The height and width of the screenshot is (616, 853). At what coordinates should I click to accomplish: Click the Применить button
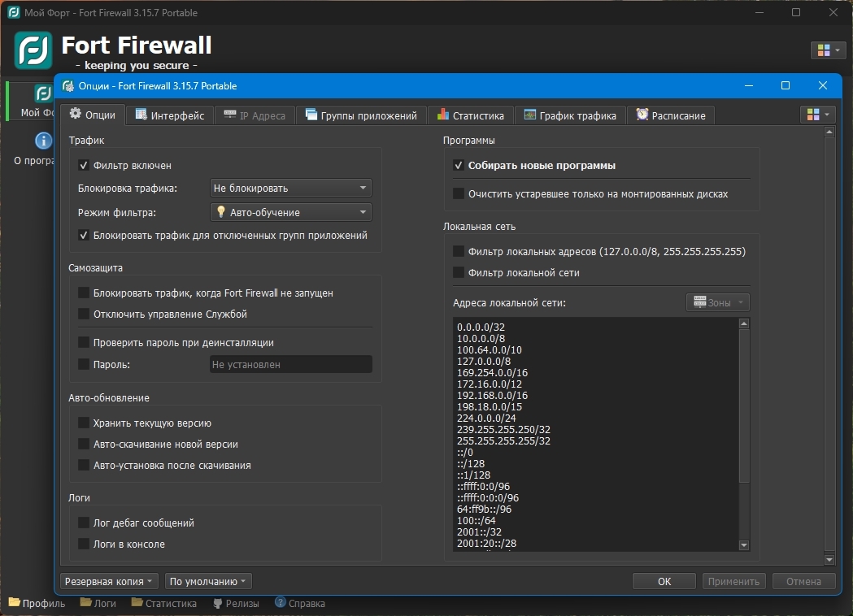coord(733,581)
